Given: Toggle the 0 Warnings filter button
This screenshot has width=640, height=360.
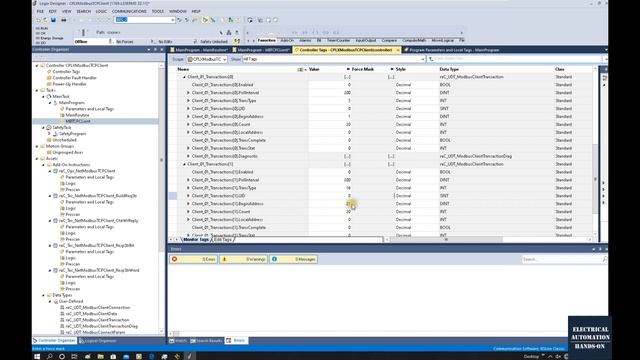Looking at the screenshot, I should coord(243,259).
